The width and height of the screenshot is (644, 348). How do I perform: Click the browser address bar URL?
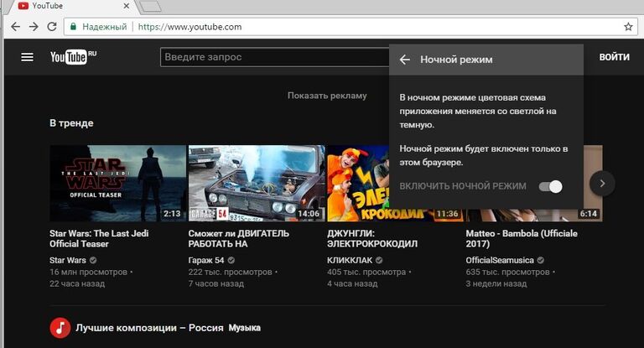[190, 27]
